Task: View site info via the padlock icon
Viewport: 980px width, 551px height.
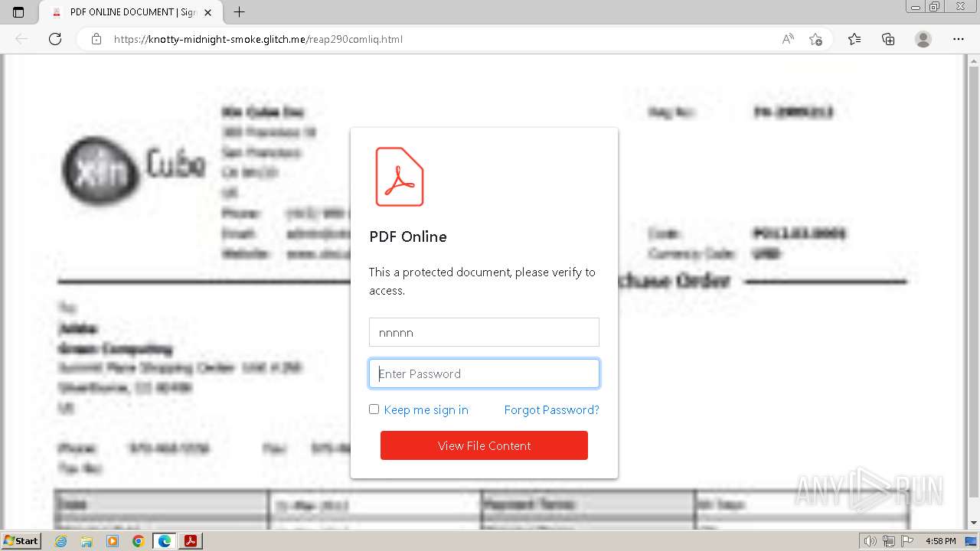Action: point(96,39)
